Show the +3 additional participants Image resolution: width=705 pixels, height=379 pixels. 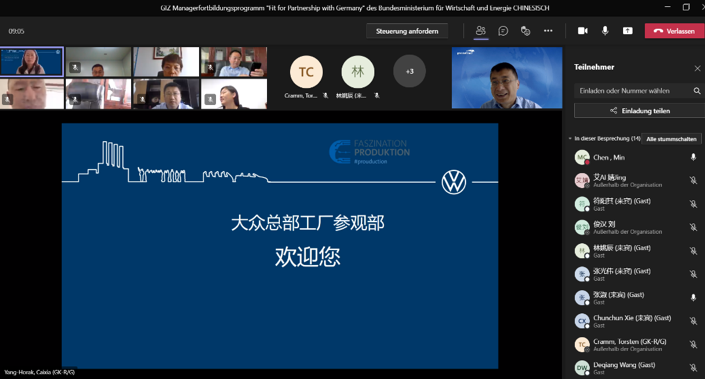(410, 71)
